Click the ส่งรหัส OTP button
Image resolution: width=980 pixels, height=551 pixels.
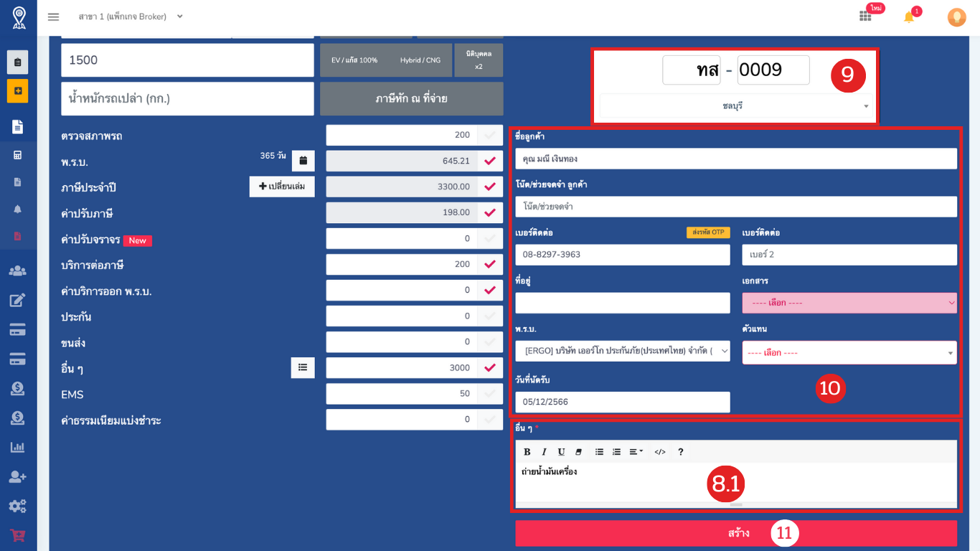(x=708, y=232)
